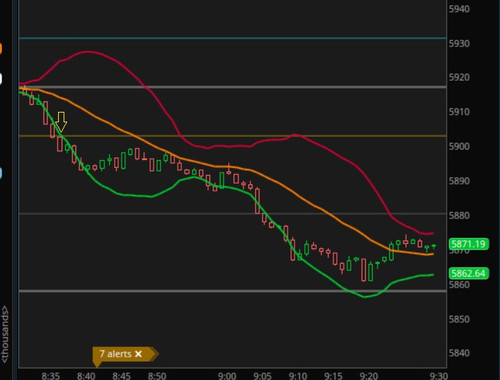The height and width of the screenshot is (380, 500).
Task: Click the 5910 price axis label
Action: pos(459,112)
